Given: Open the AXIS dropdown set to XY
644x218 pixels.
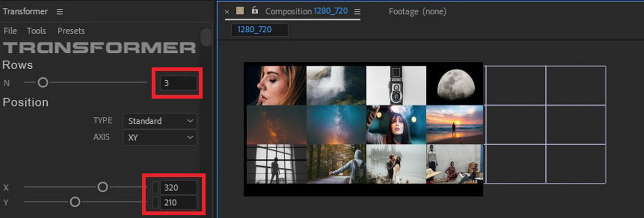Looking at the screenshot, I should (160, 137).
